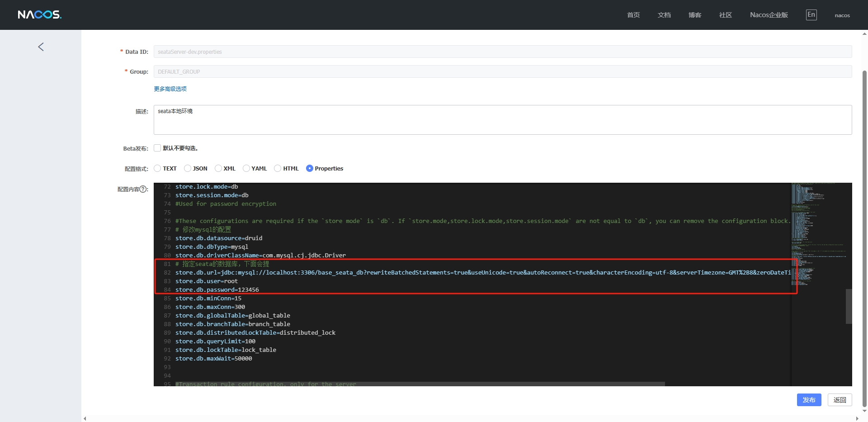The image size is (868, 422).
Task: Enable the Beta发布 checkbox
Action: pos(157,148)
